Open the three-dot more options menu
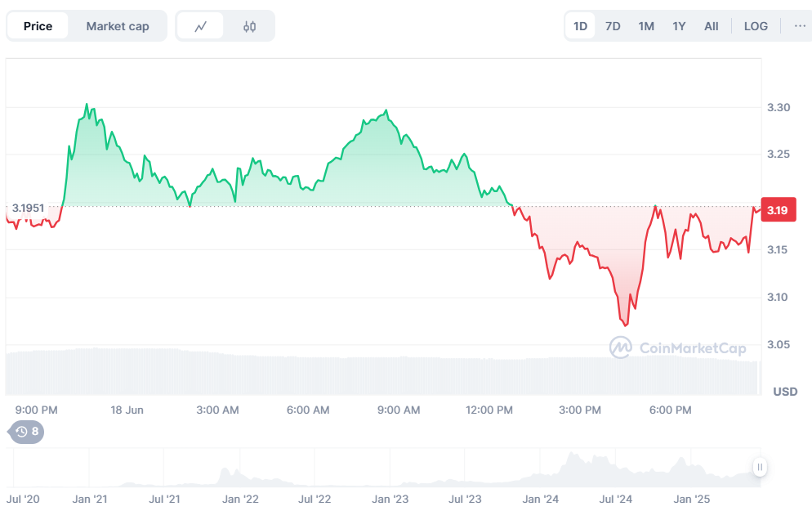The height and width of the screenshot is (520, 812). (x=799, y=26)
